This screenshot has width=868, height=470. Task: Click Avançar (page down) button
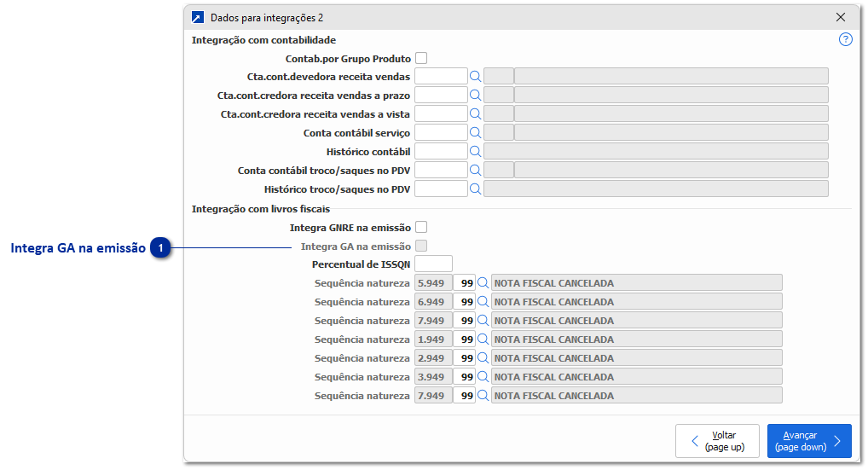[808, 441]
